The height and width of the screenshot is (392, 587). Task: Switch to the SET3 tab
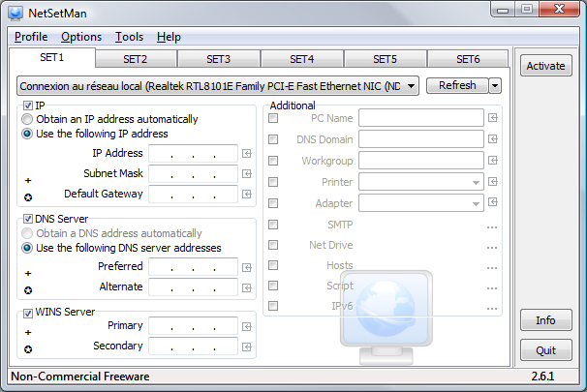click(x=219, y=59)
